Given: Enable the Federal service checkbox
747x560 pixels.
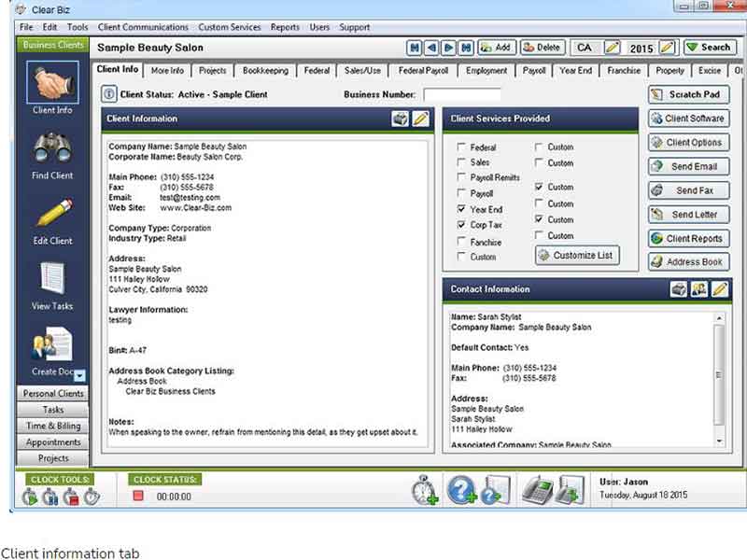Looking at the screenshot, I should tap(461, 147).
